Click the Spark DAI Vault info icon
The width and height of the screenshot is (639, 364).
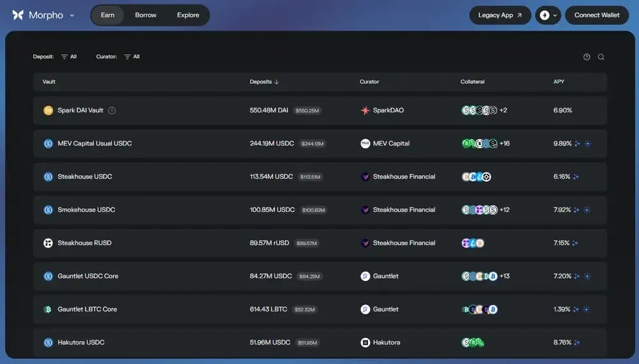112,110
